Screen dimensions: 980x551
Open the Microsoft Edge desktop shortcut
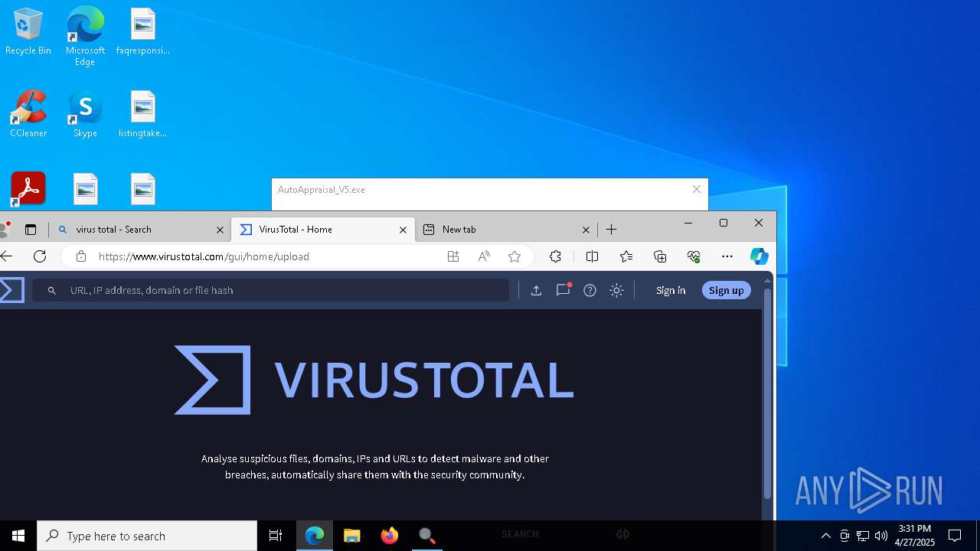point(85,36)
